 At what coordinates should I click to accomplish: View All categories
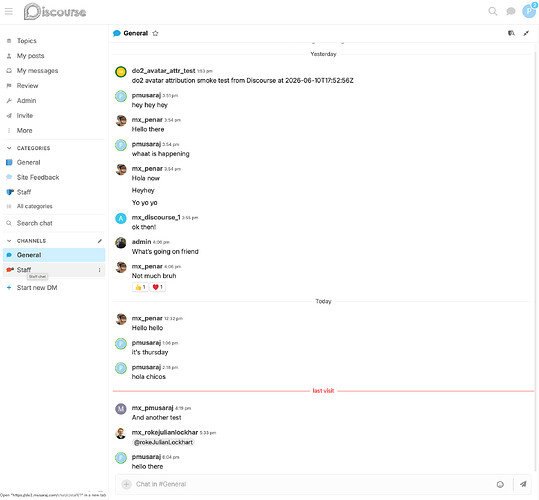54,206
